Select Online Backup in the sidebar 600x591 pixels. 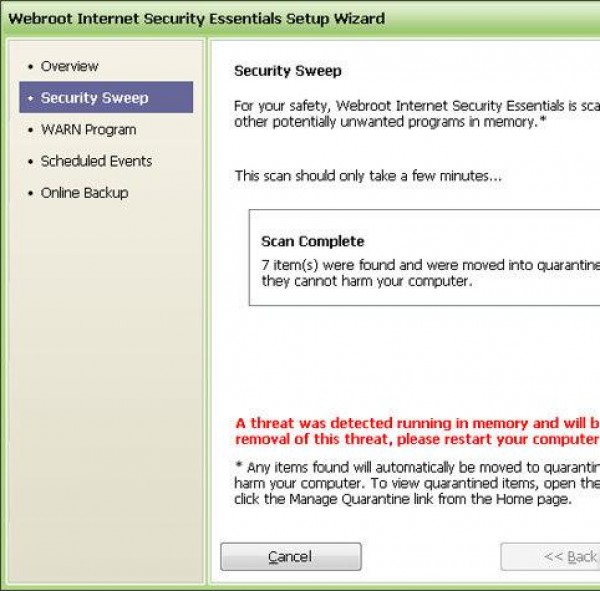(x=84, y=192)
